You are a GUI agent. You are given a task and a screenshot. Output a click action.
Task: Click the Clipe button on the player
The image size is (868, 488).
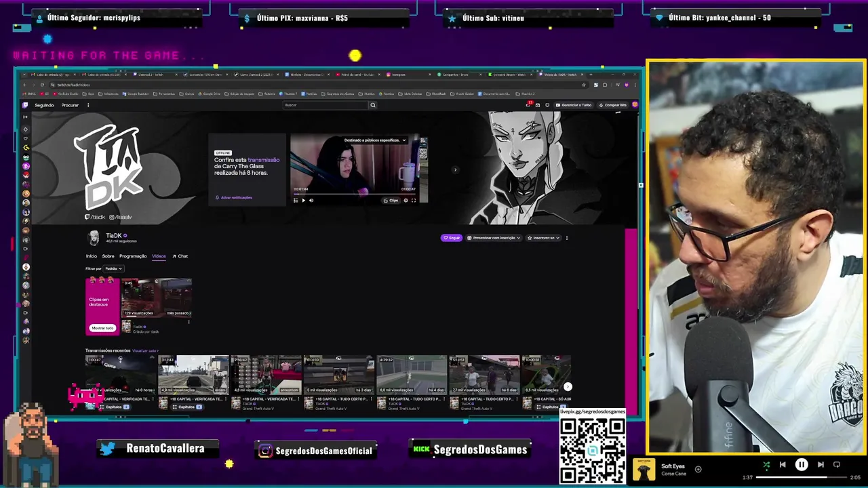[391, 200]
